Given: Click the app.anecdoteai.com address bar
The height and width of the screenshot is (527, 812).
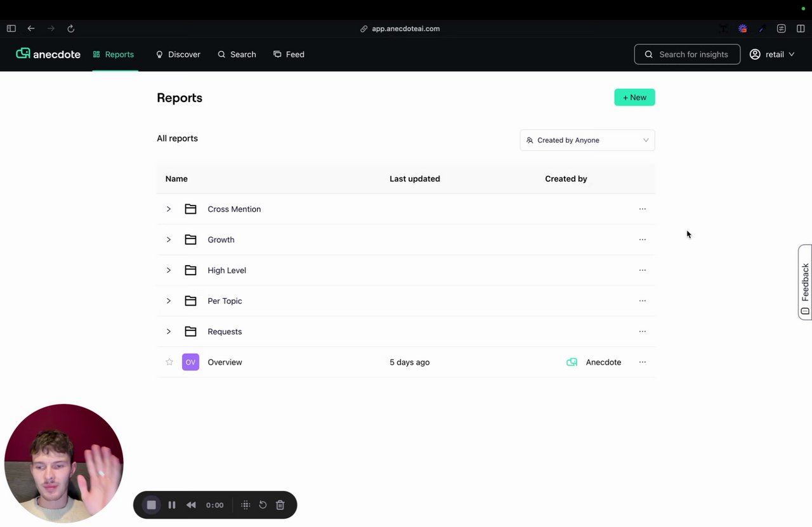Looking at the screenshot, I should 400,29.
